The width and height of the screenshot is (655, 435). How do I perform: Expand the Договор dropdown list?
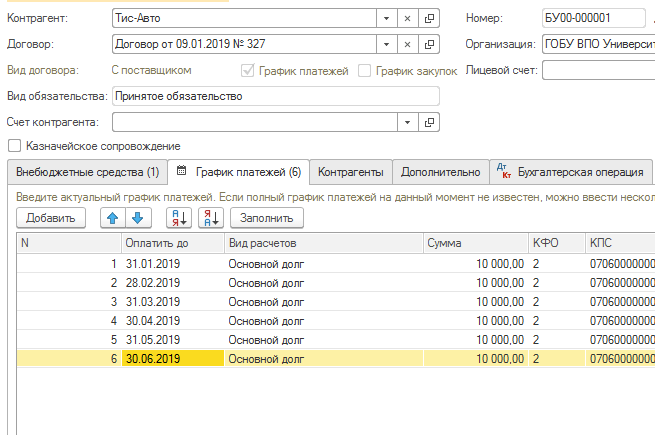[x=386, y=44]
